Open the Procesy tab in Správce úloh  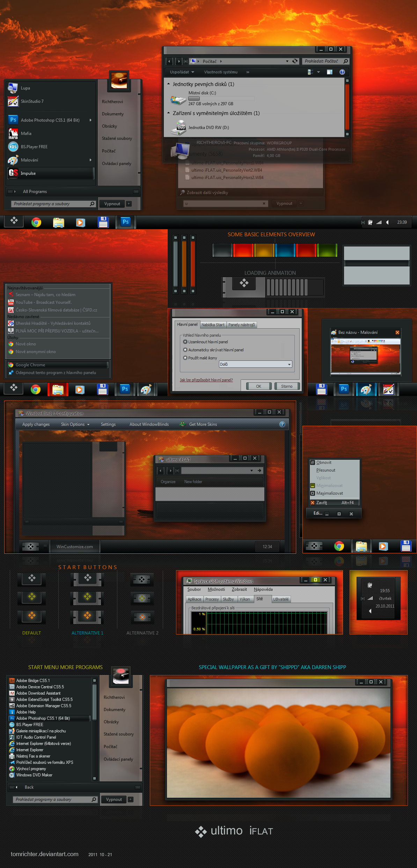212,599
